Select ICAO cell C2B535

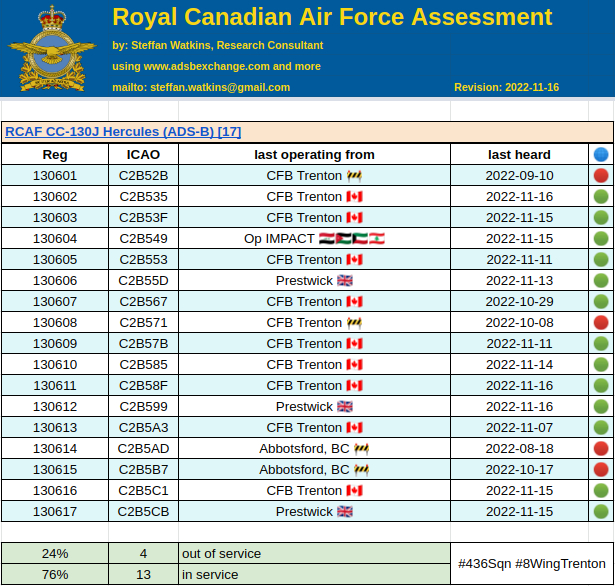(143, 197)
